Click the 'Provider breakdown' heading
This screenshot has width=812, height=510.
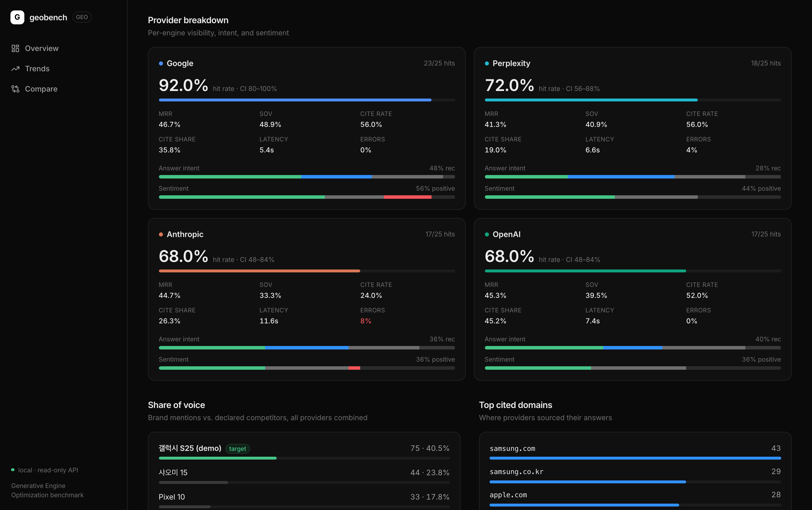[188, 20]
